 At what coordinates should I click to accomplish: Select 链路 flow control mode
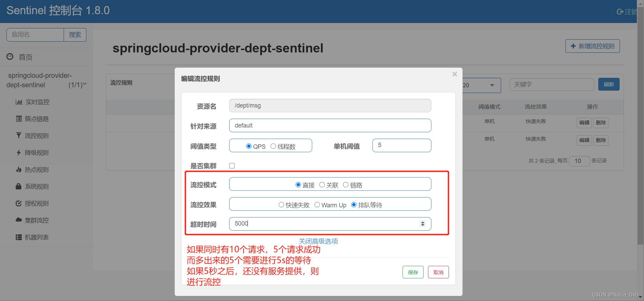[x=346, y=185]
